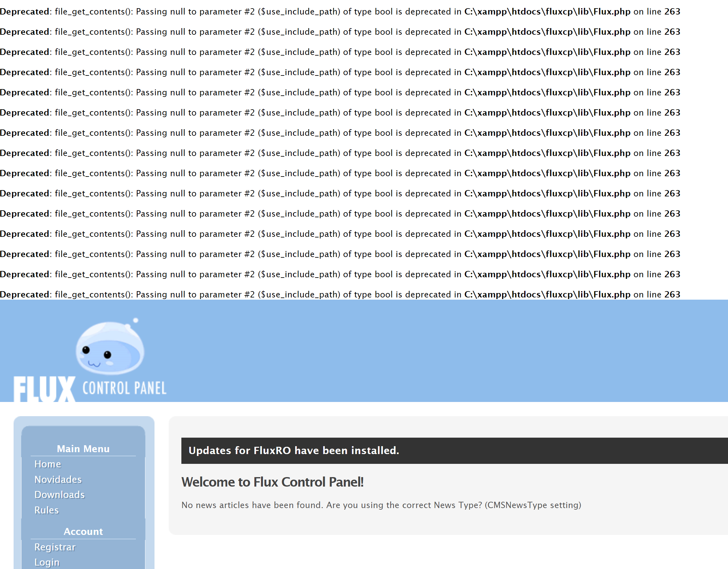Click the FluxRO updates installed notification
The height and width of the screenshot is (569, 728).
[x=293, y=450]
